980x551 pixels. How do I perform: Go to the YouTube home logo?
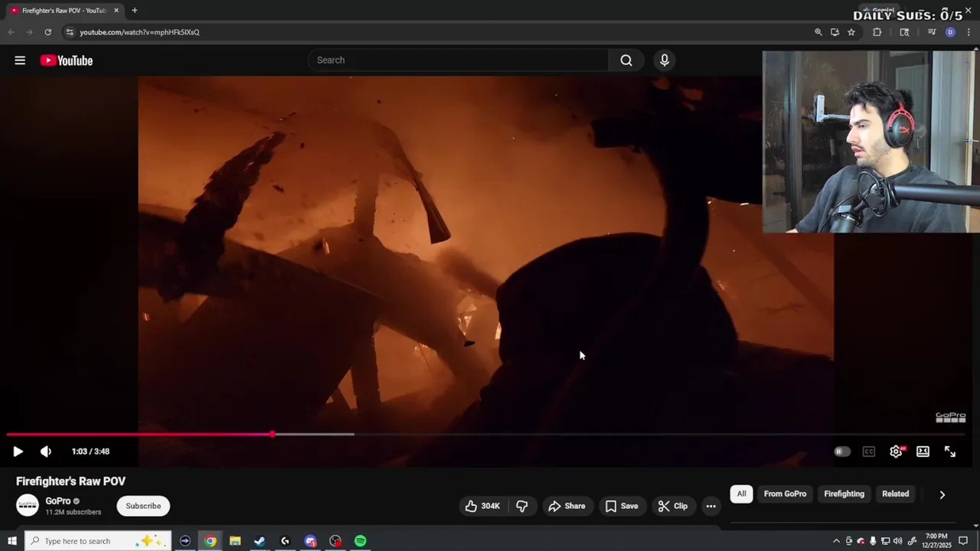click(x=67, y=60)
